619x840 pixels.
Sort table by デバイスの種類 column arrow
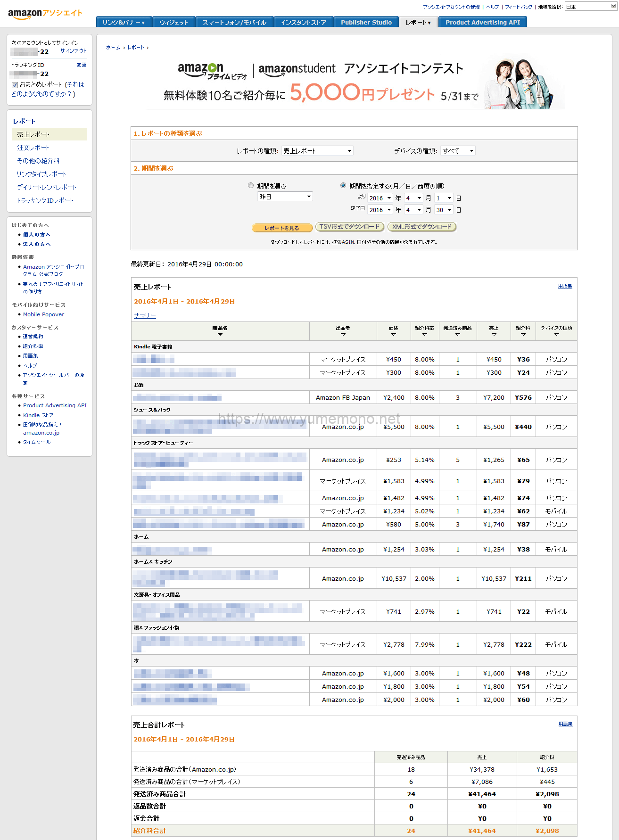pyautogui.click(x=556, y=335)
